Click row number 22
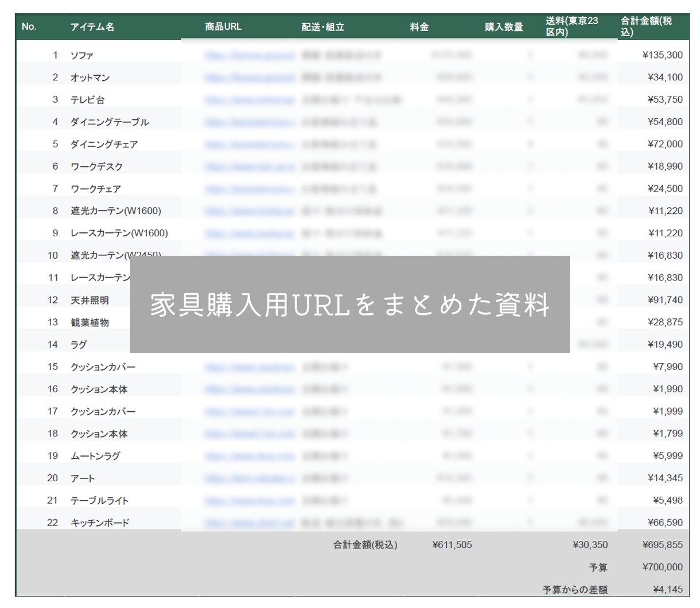The image size is (700, 608). point(52,523)
